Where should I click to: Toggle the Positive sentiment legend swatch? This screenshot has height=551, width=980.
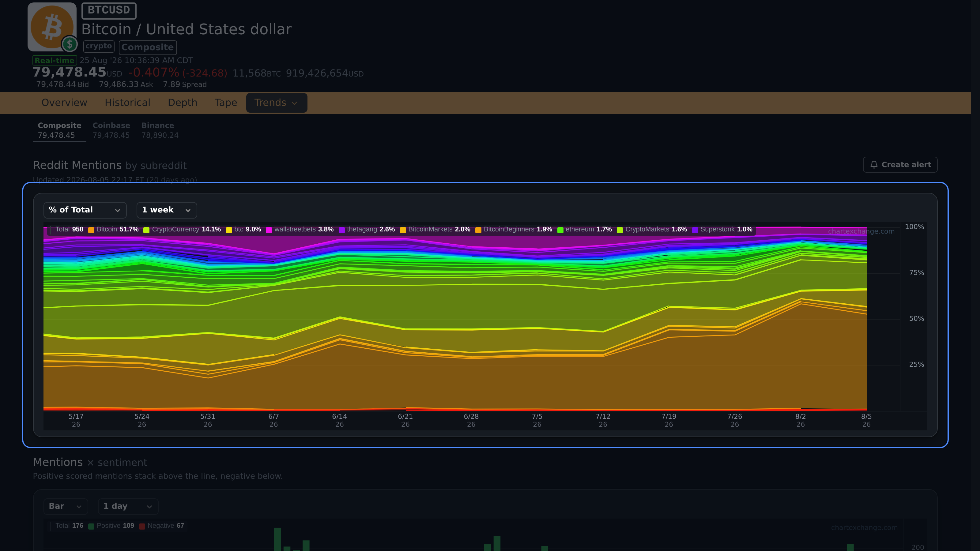(x=91, y=526)
